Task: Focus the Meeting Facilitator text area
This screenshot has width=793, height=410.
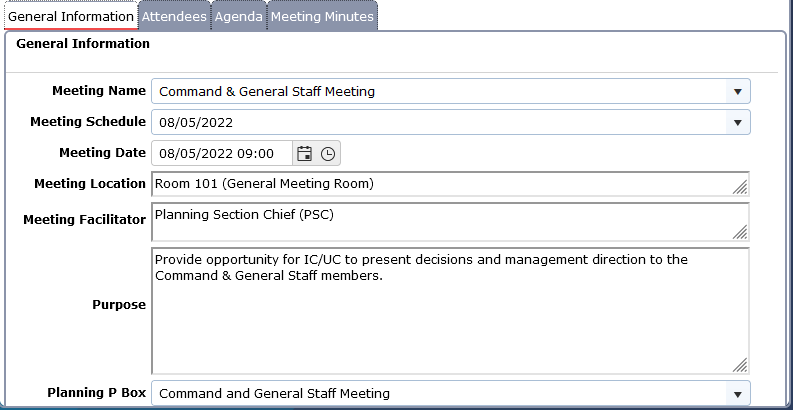Action: click(x=450, y=222)
